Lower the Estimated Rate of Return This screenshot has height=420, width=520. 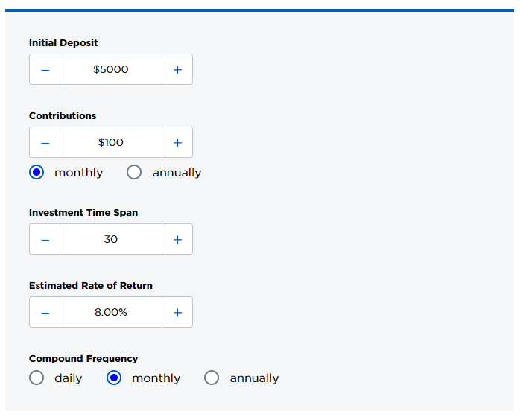coord(45,312)
